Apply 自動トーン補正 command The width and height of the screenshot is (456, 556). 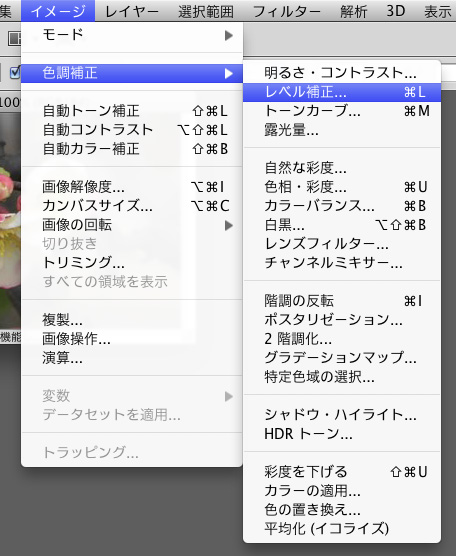(132, 111)
